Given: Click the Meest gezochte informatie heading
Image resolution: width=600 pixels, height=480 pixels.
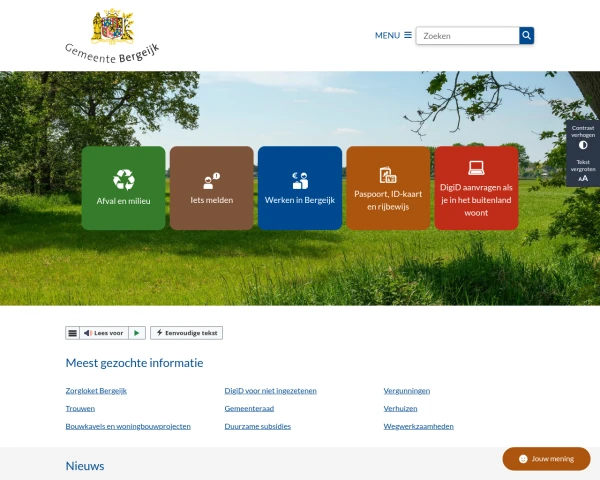Looking at the screenshot, I should (x=134, y=363).
